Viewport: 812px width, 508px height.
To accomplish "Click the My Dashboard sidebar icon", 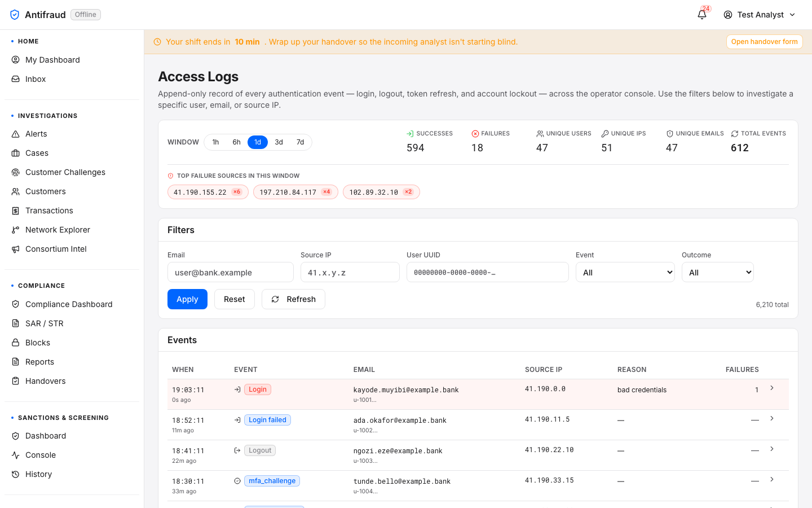I will (16, 60).
